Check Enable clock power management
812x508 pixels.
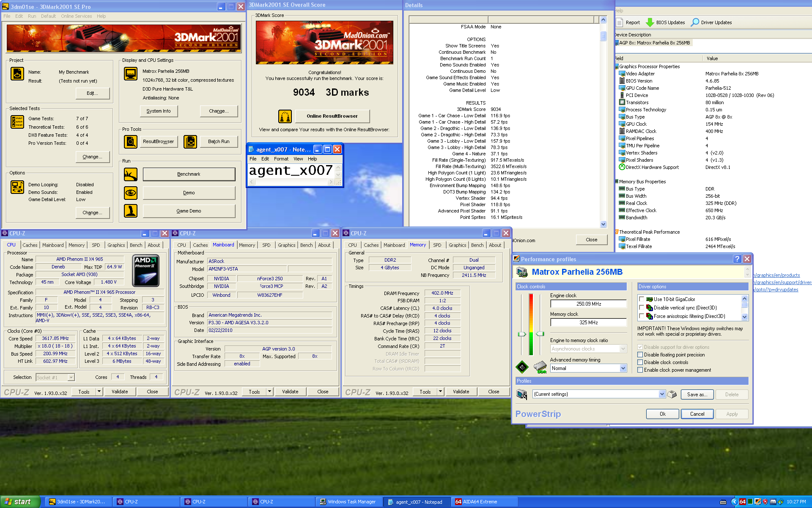click(640, 370)
